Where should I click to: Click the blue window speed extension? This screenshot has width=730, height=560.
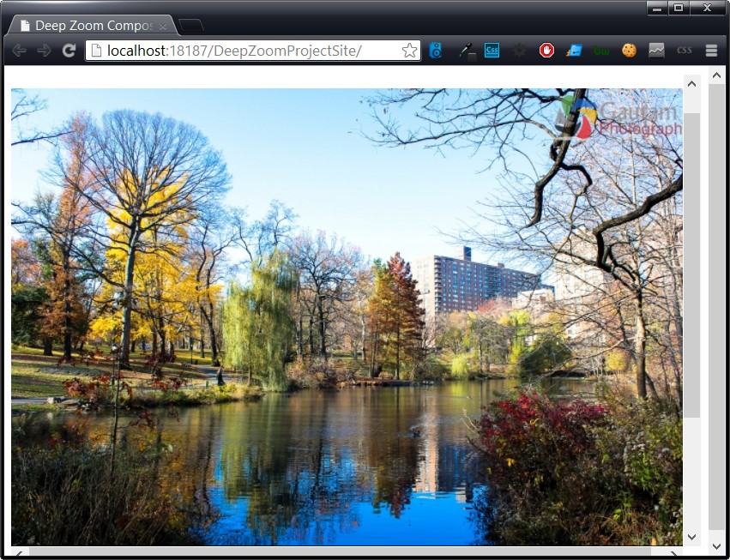[x=574, y=51]
